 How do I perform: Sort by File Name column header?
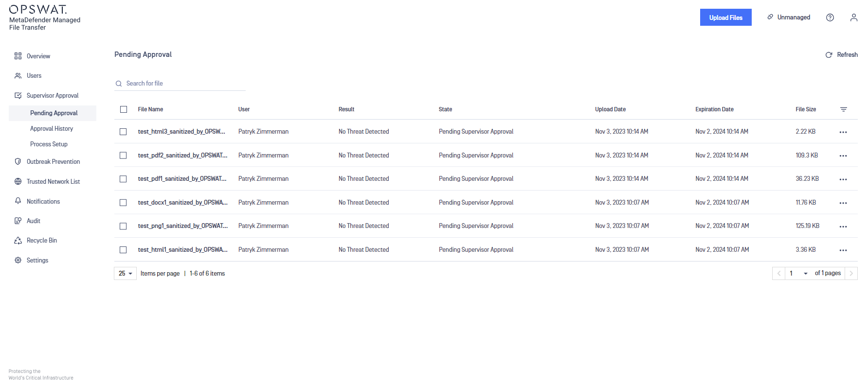[x=150, y=109]
